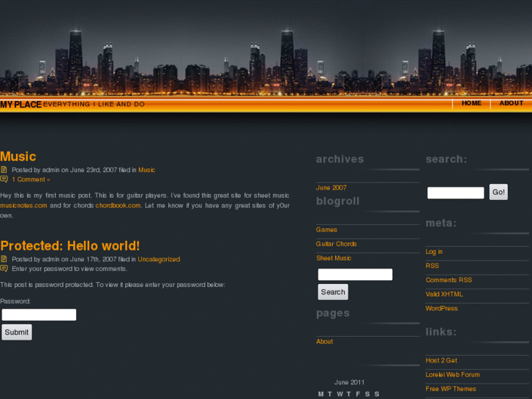Open the RSS feed link
Image resolution: width=532 pixels, height=399 pixels.
pyautogui.click(x=432, y=266)
